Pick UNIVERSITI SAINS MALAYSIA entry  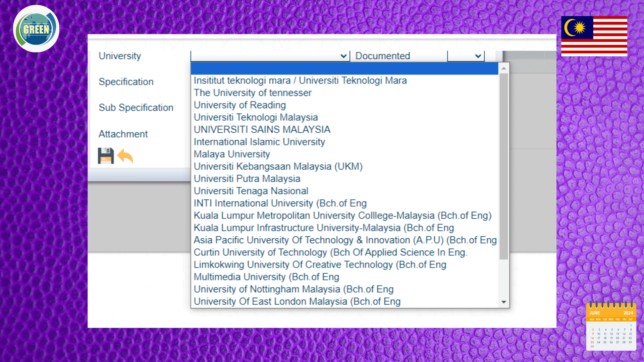pos(262,130)
